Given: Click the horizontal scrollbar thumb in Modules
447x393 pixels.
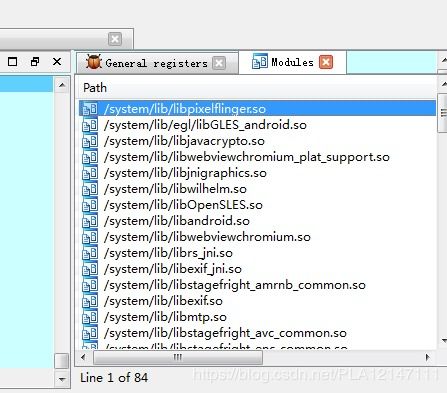Looking at the screenshot, I should coord(178,358).
